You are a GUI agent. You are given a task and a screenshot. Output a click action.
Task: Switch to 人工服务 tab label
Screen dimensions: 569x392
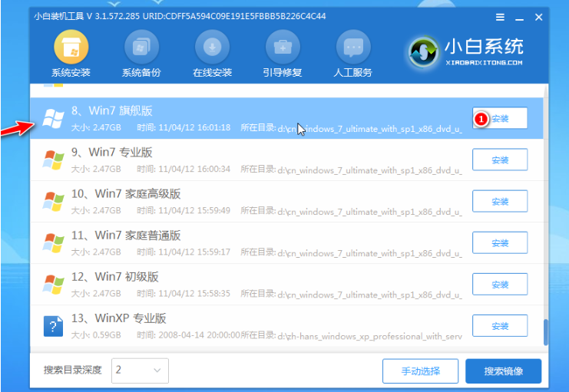(x=352, y=73)
